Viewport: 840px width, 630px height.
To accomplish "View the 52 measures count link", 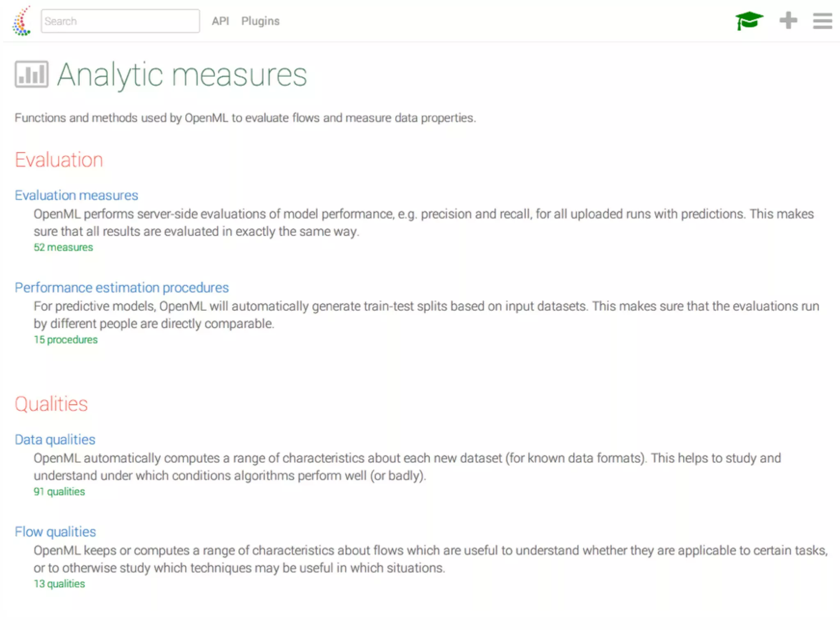I will click(x=63, y=247).
